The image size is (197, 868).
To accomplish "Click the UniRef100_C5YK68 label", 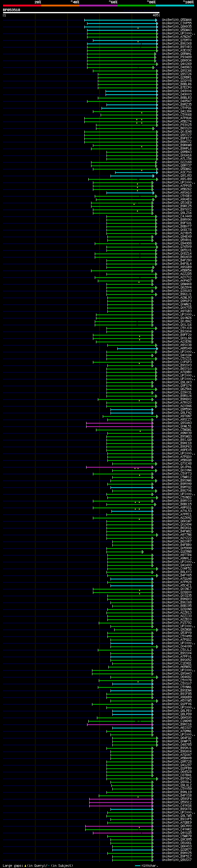I will (176, 115).
